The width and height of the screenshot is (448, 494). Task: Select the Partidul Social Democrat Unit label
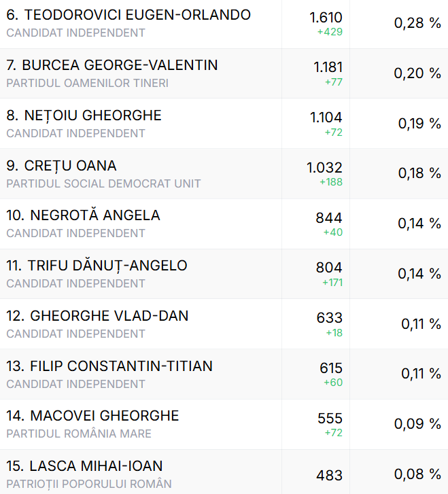104,183
